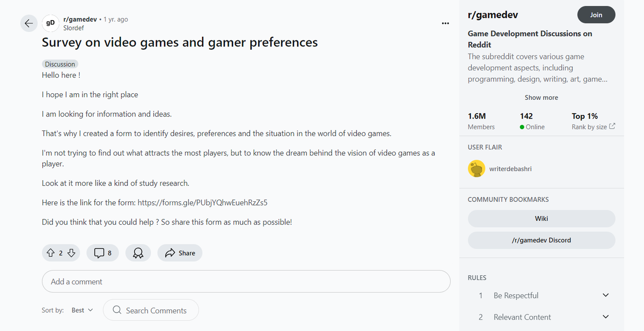Viewport: 644px width, 331px height.
Task: Open the writerdebashri user flair avatar
Action: (477, 169)
